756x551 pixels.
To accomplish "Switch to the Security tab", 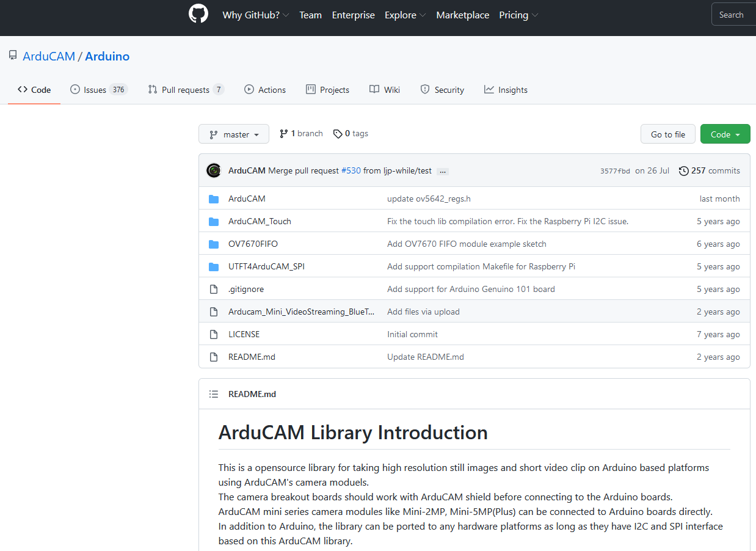I will pos(442,90).
